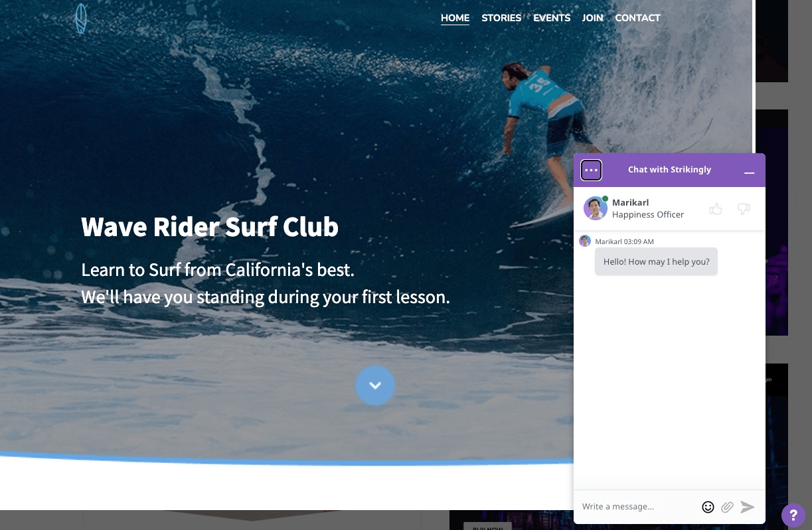Click Marikarl's profile avatar in the chat
This screenshot has height=530, width=812.
595,208
